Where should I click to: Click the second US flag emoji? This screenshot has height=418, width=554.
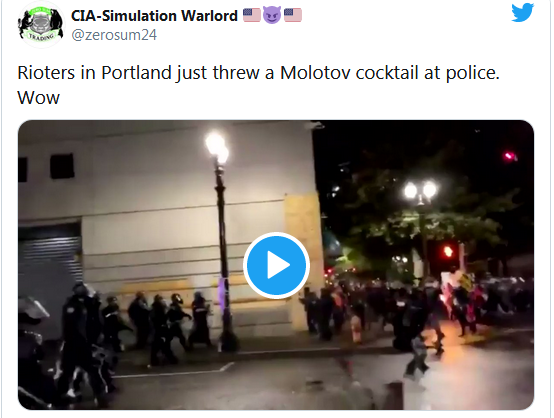coord(293,15)
